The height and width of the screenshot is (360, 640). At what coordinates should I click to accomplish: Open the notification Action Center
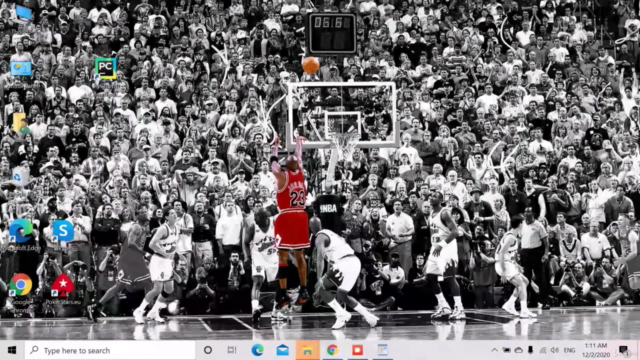click(x=623, y=350)
